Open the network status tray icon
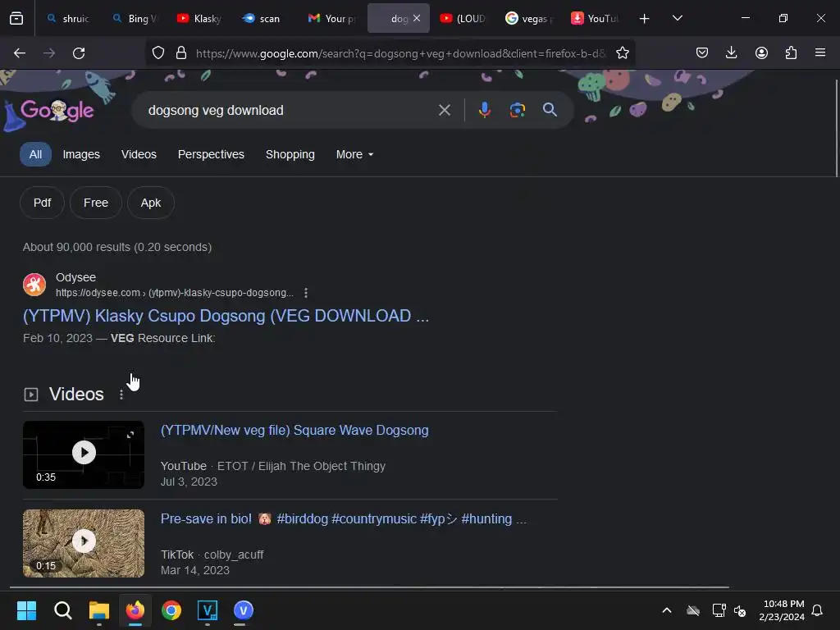Screen dimensions: 840x630 pos(719,610)
